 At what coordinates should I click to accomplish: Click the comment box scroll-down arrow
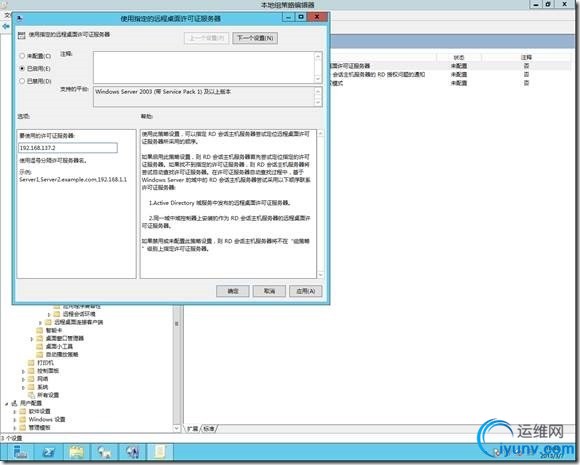(x=318, y=79)
